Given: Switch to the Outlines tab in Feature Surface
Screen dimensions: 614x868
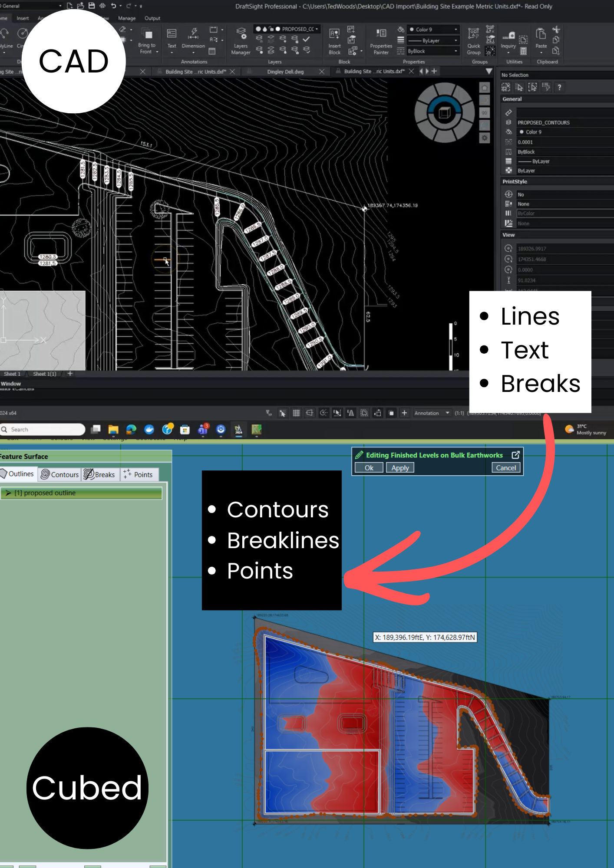Looking at the screenshot, I should coord(18,474).
